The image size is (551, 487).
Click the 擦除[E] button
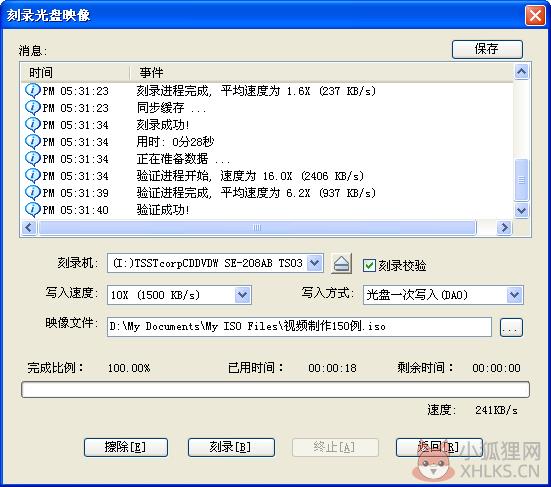(126, 447)
